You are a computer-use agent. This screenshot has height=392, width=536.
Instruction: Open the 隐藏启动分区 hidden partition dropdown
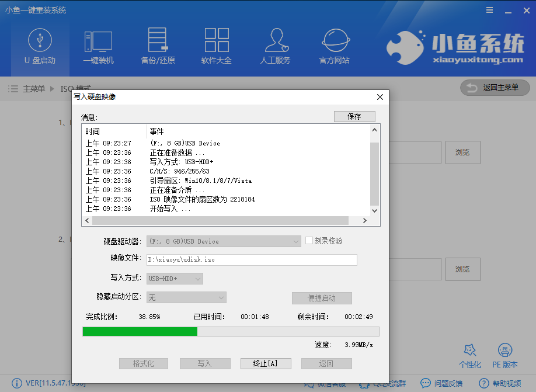point(186,298)
